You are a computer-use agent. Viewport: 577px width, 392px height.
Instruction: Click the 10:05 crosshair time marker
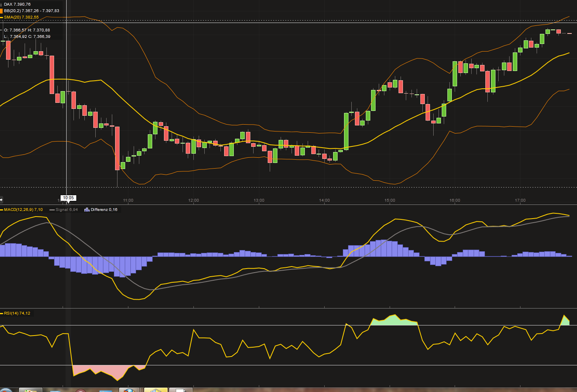click(x=68, y=198)
